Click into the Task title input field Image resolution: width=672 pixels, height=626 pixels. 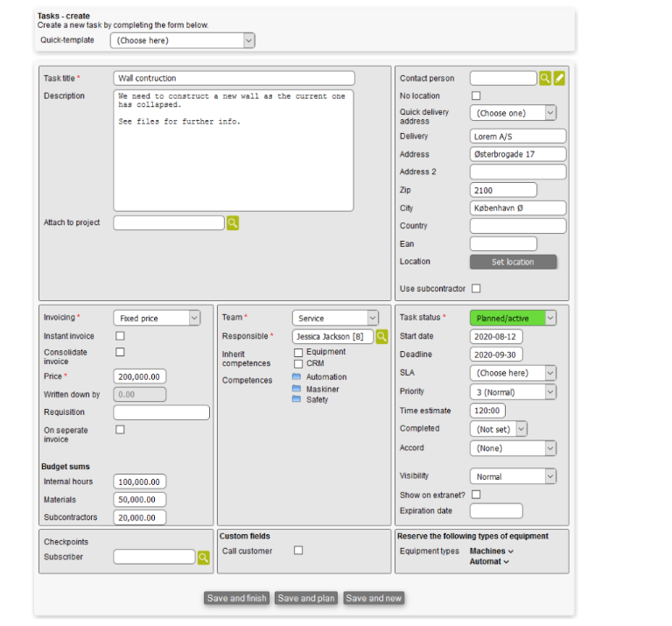pyautogui.click(x=234, y=79)
